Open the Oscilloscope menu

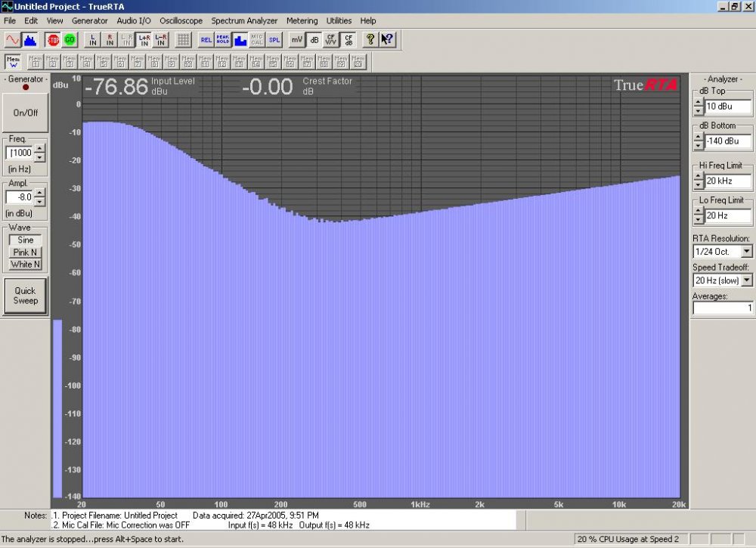(181, 20)
